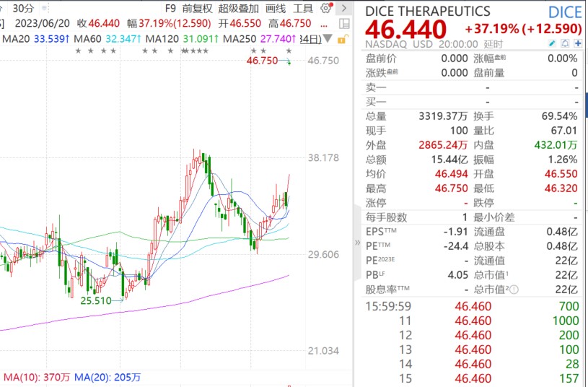Click the +37.19% (+12.590) change value
The height and width of the screenshot is (387, 588).
pos(524,29)
